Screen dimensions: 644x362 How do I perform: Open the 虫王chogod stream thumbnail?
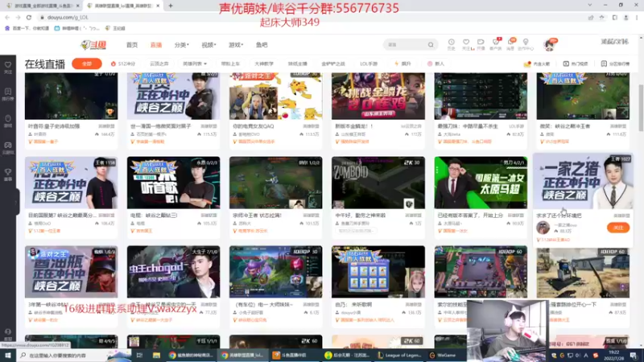pos(173,272)
